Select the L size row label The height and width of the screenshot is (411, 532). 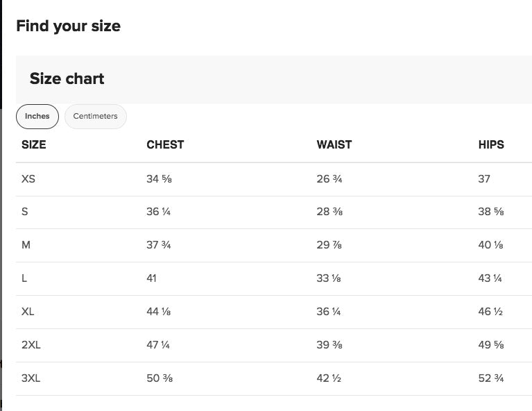tap(25, 278)
